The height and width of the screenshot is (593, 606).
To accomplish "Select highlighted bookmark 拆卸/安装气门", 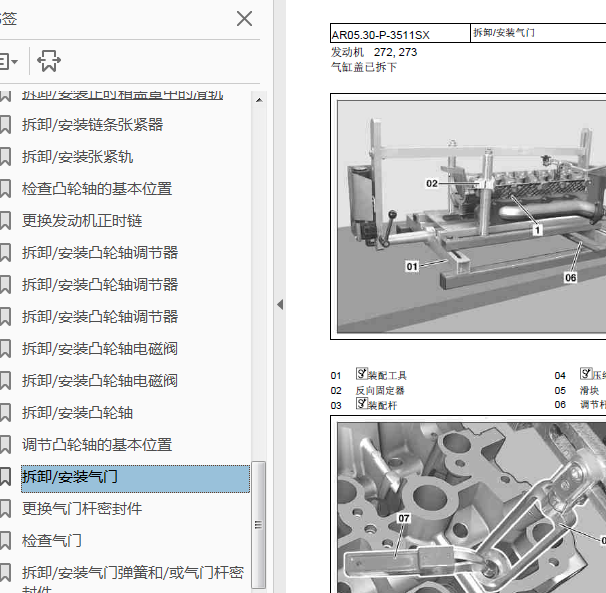I will [x=135, y=479].
